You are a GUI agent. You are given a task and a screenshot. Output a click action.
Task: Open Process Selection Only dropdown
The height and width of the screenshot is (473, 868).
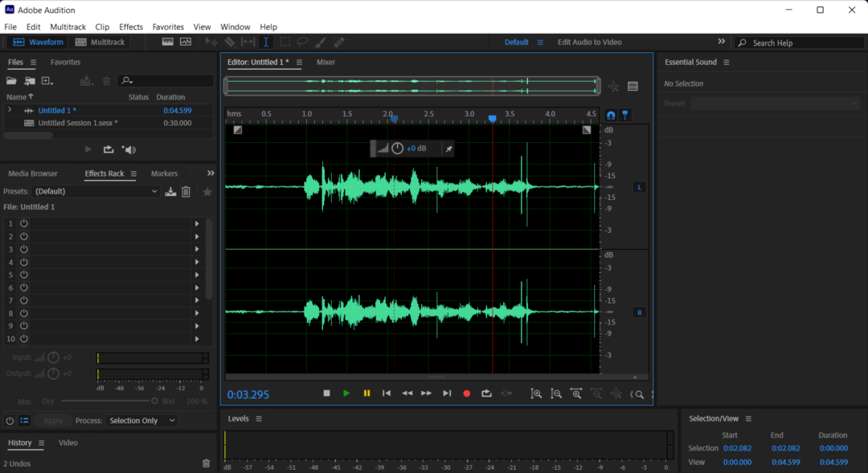[141, 421]
